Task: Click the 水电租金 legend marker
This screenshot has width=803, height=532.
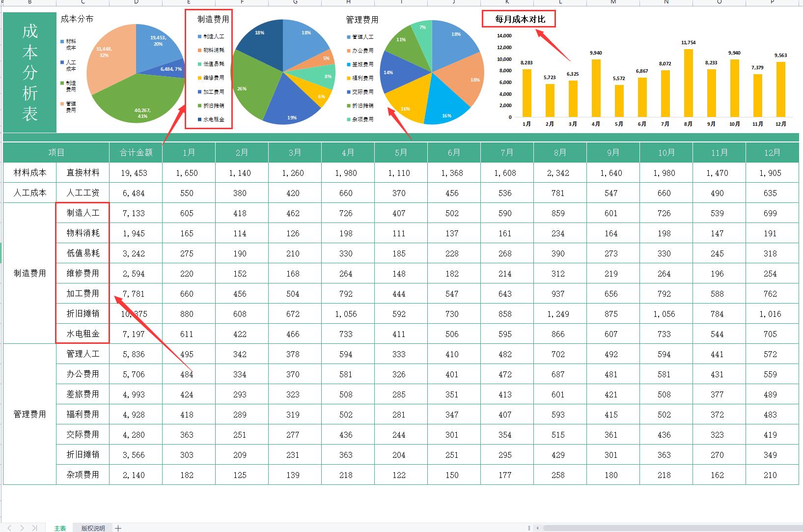Action: [200, 119]
